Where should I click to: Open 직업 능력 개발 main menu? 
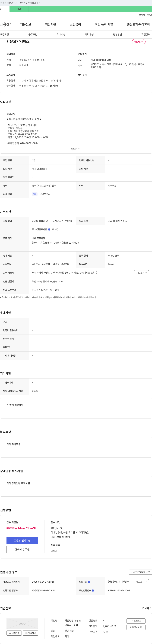click(x=104, y=24)
